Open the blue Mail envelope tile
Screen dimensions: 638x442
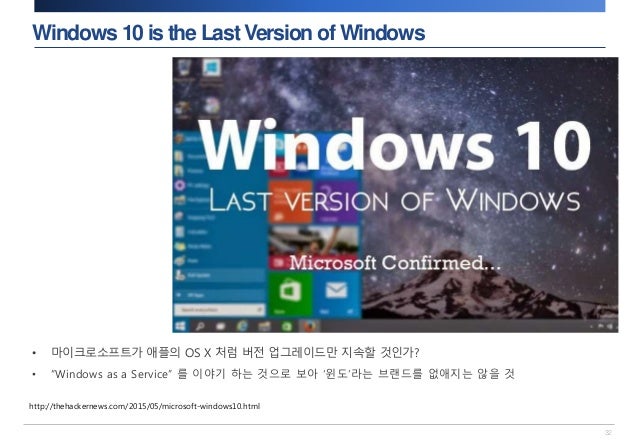tap(337, 294)
